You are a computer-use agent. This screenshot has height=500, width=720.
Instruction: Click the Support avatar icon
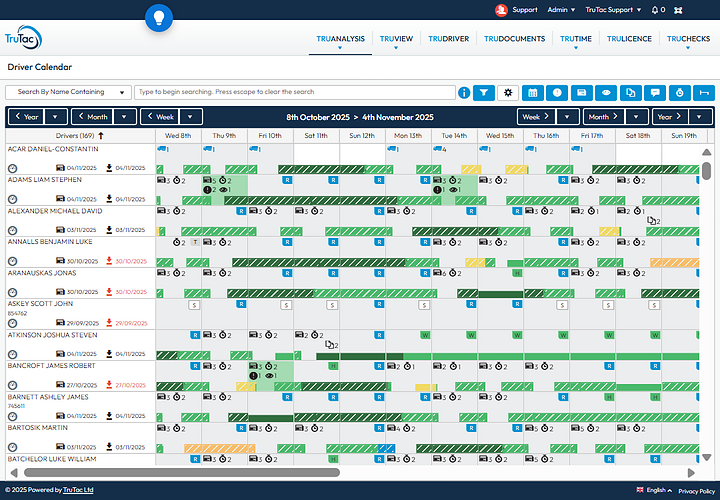click(x=501, y=10)
